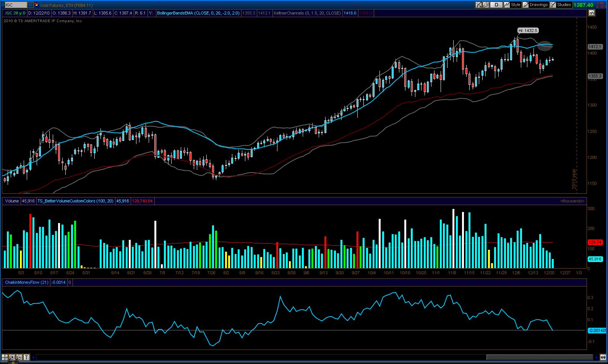The height and width of the screenshot is (364, 608).
Task: Click the grid crosshair icon
Action: coord(5,358)
